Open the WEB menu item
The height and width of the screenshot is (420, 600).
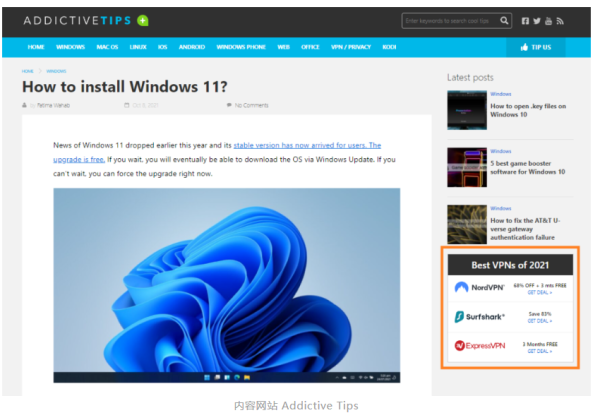(284, 47)
